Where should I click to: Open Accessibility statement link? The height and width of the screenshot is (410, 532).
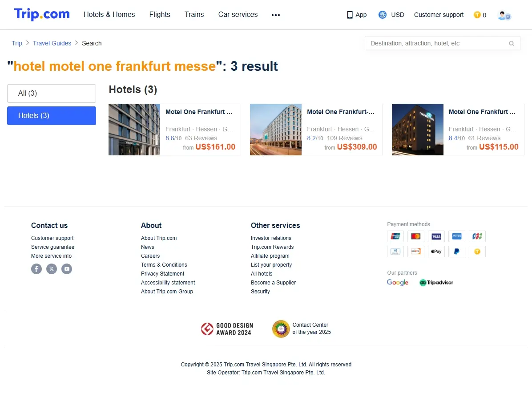click(168, 283)
